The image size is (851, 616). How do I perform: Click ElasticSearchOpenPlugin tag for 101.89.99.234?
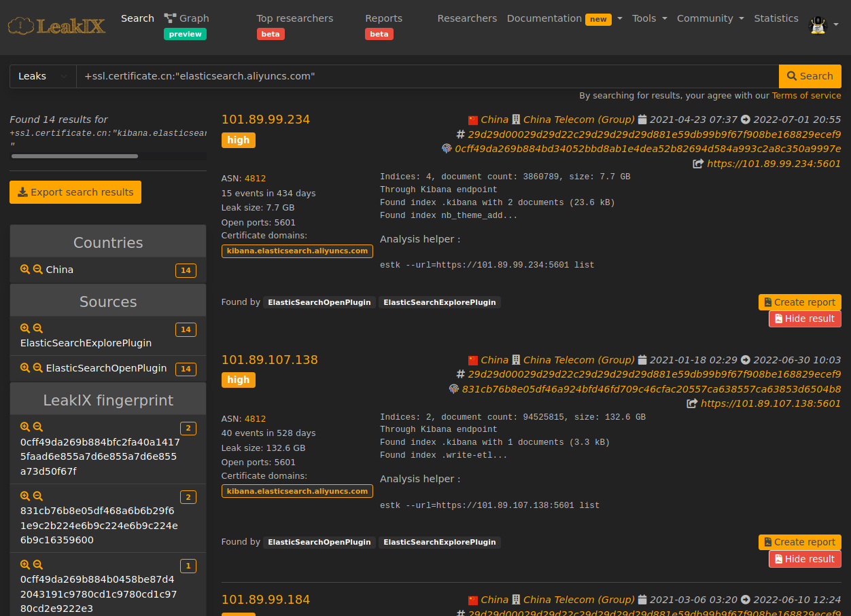(x=319, y=302)
